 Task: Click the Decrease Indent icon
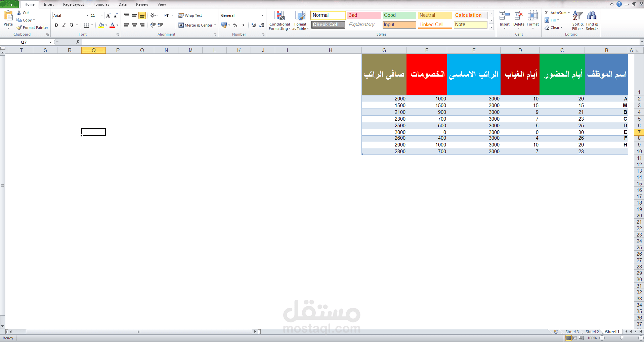[x=153, y=25]
